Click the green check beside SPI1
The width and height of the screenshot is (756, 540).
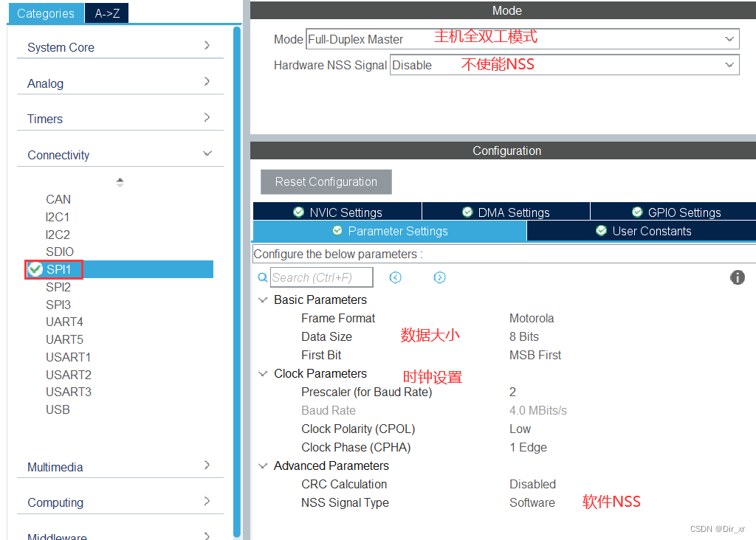pyautogui.click(x=35, y=269)
